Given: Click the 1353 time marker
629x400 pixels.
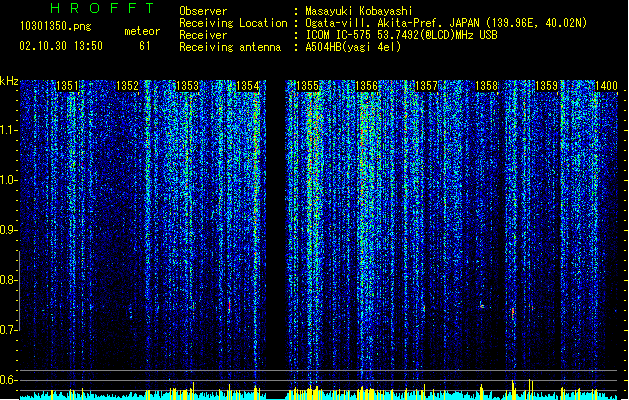Looking at the screenshot, I should coord(187,86).
